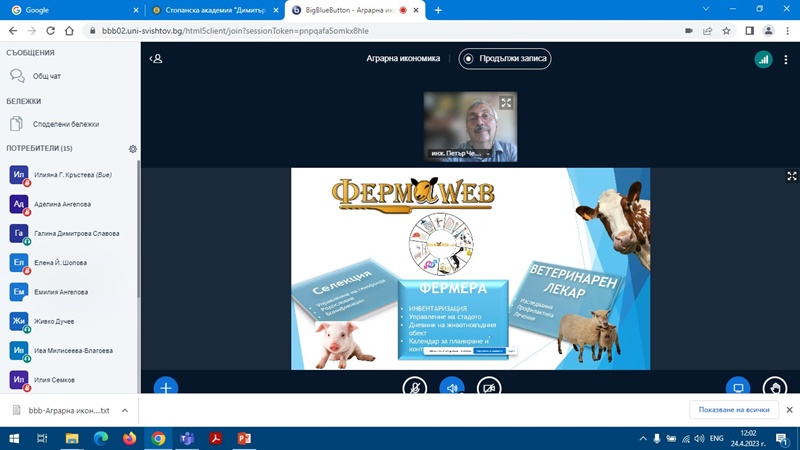800x450 pixels.
Task: Expand the download item options chevron
Action: pyautogui.click(x=124, y=410)
